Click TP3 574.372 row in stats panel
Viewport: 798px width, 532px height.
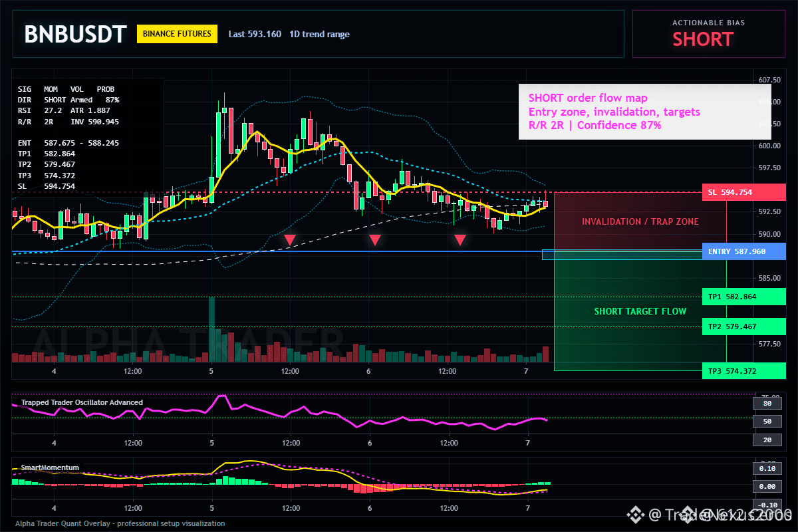point(47,176)
